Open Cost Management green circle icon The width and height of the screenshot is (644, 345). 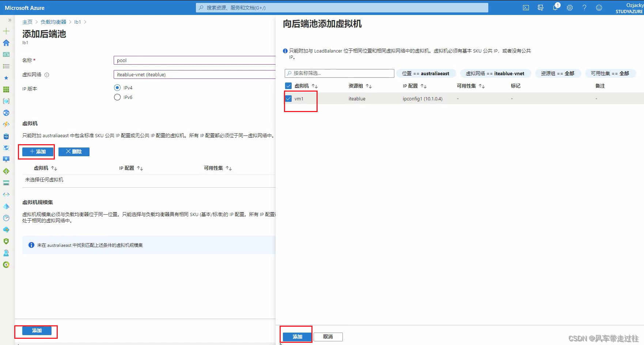pyautogui.click(x=6, y=265)
